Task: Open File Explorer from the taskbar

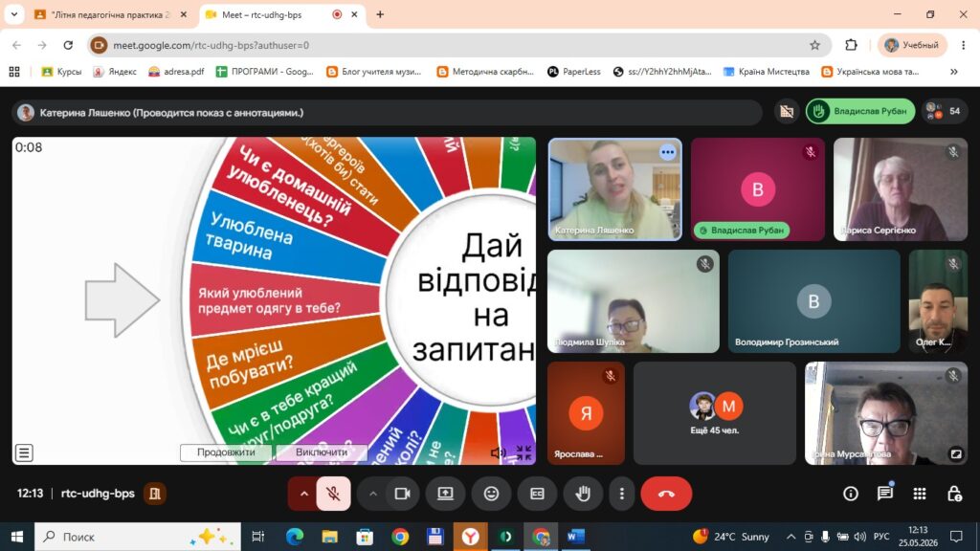Action: pyautogui.click(x=329, y=537)
